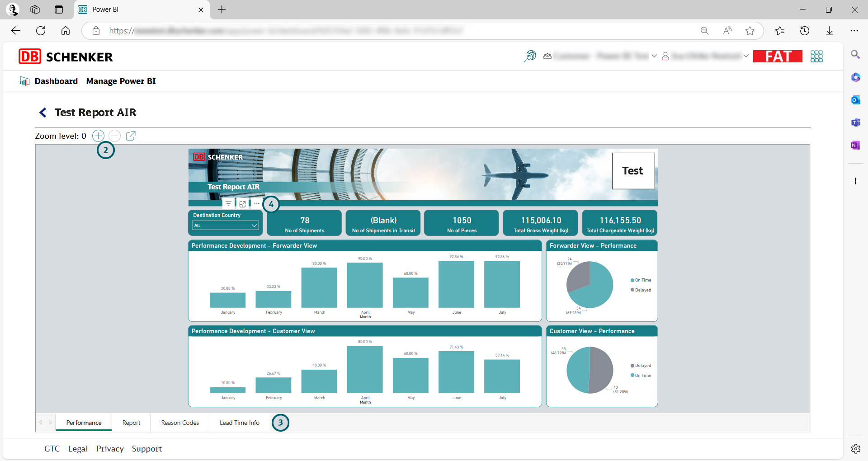Expand the customer selector dropdown in the header
This screenshot has height=461, width=868.
click(654, 56)
